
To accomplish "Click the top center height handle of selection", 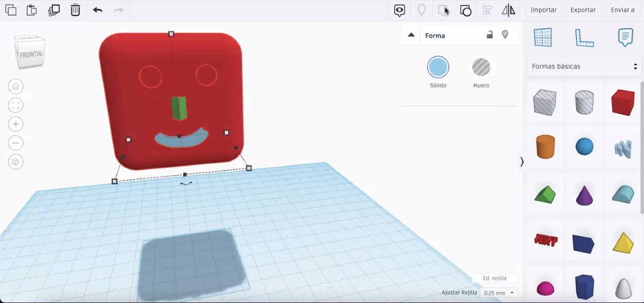I will [171, 34].
